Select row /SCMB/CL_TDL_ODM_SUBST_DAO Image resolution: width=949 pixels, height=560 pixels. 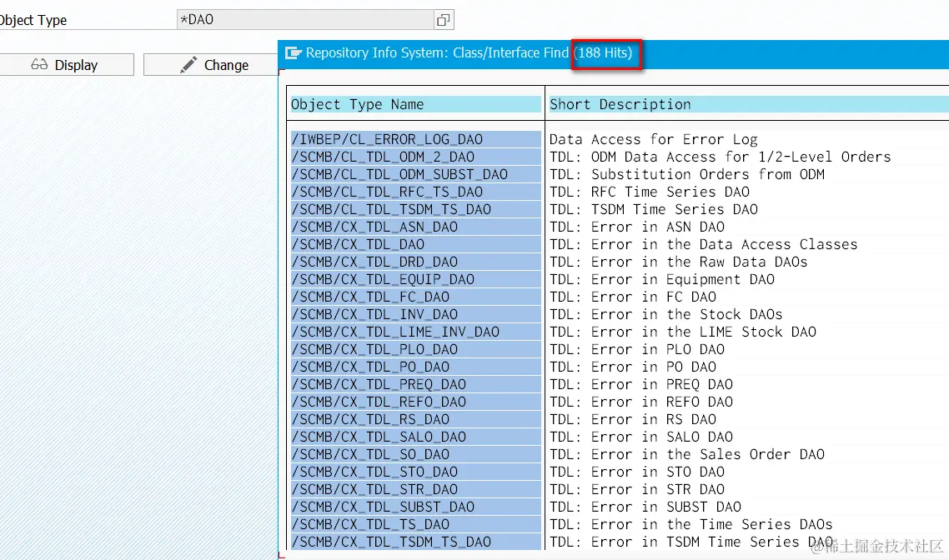pos(416,175)
